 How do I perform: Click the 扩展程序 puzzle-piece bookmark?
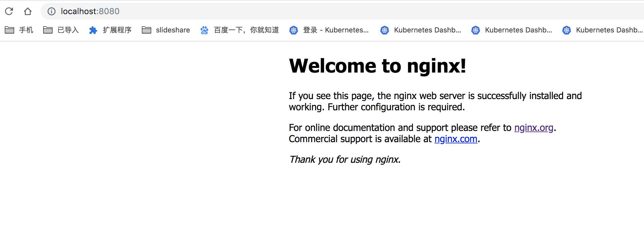(x=110, y=30)
